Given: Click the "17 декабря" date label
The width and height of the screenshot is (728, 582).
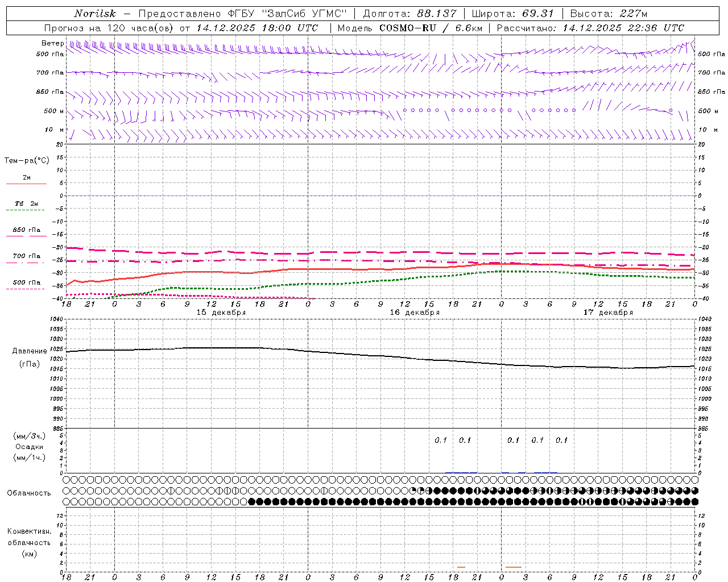Looking at the screenshot, I should tap(608, 313).
